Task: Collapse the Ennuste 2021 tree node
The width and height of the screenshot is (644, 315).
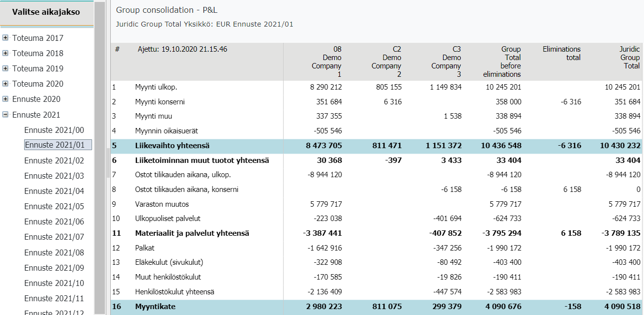Action: pos(5,115)
